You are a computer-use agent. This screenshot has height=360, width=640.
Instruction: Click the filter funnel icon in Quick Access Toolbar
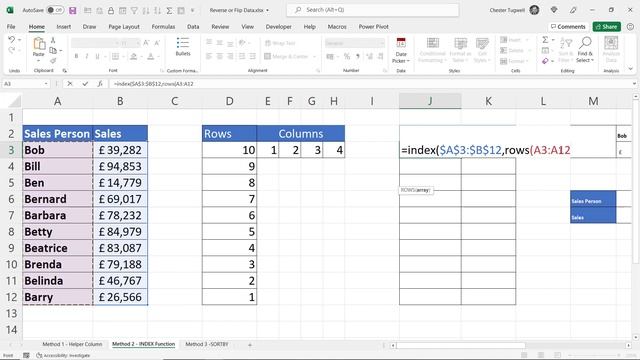134,10
